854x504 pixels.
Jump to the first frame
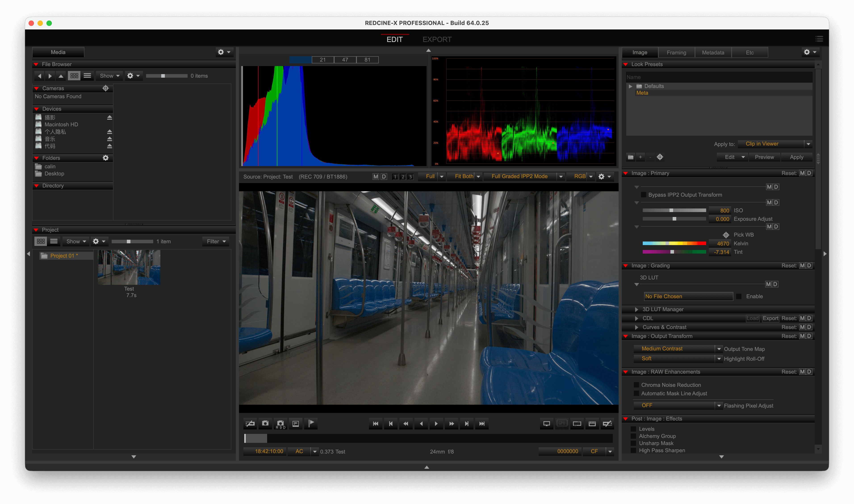pos(375,424)
